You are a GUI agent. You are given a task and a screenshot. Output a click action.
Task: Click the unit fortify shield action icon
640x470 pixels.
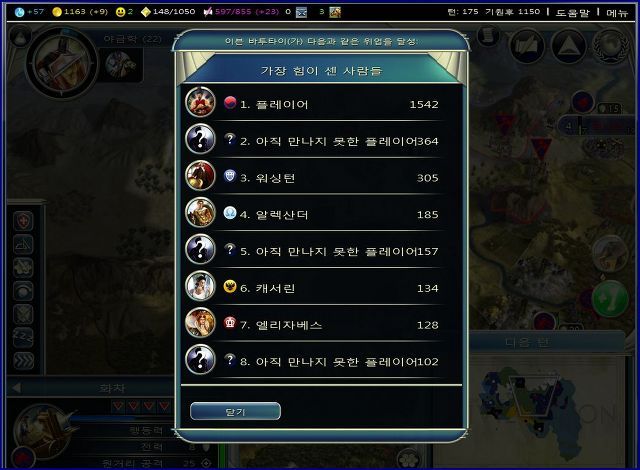pos(24,222)
